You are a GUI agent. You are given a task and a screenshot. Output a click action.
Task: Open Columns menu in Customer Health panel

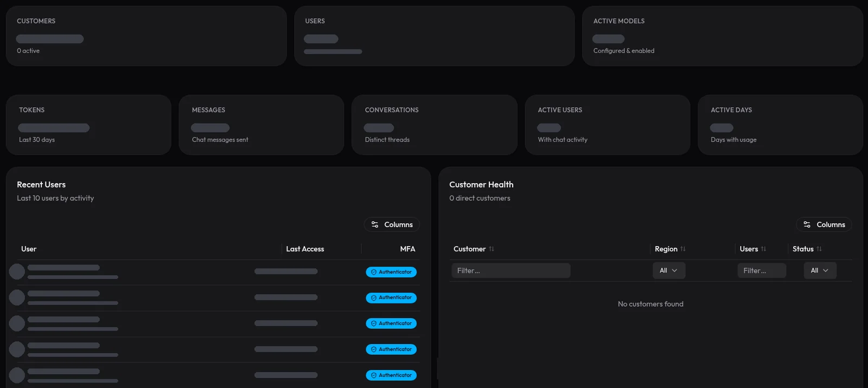tap(824, 224)
